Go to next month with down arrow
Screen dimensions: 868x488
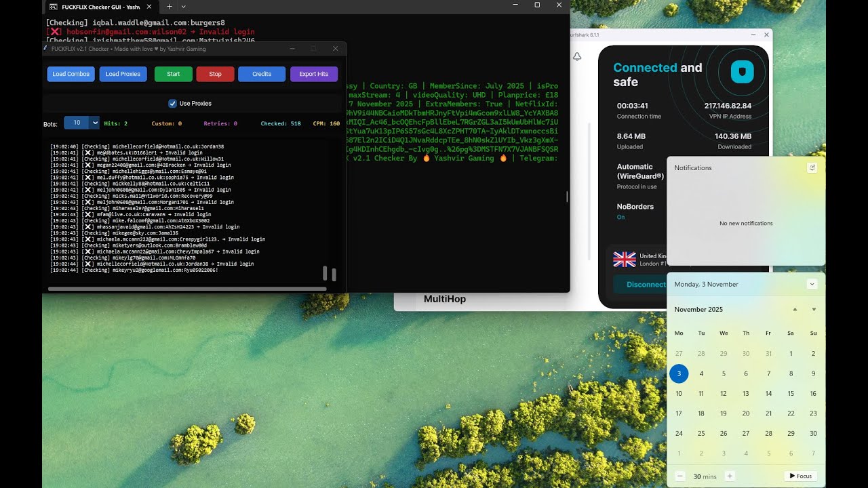coord(814,309)
